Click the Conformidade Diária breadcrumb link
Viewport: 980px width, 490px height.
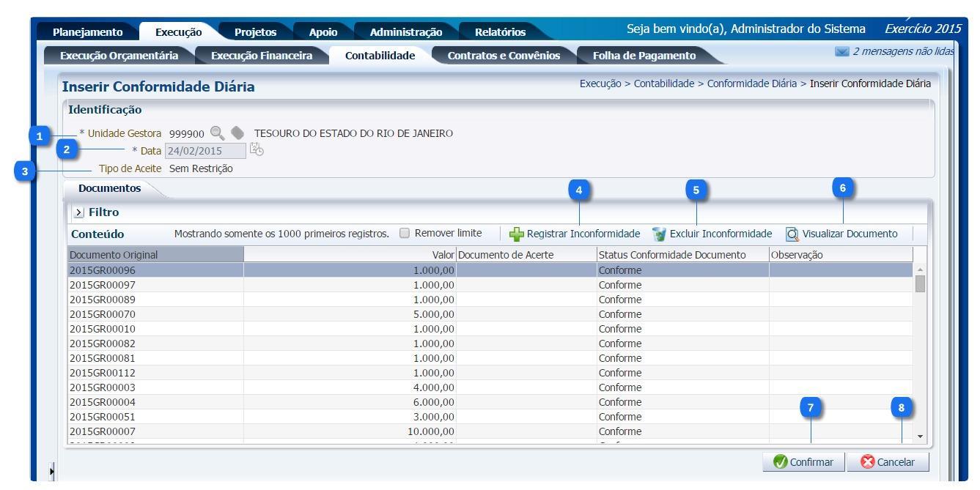point(751,83)
